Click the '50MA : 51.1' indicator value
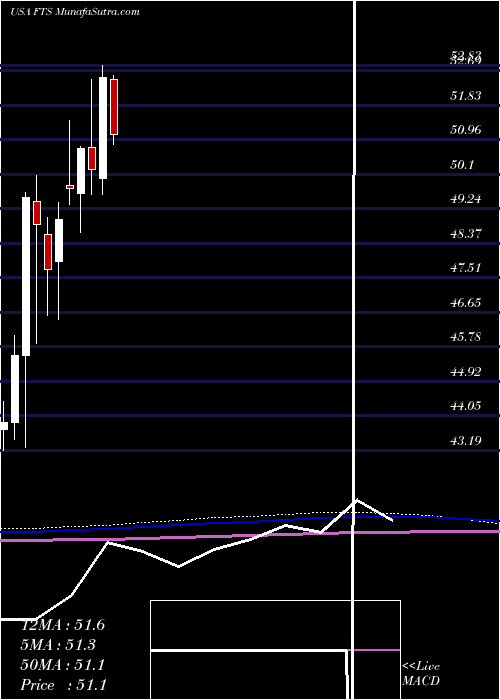This screenshot has height=700, width=500. pyautogui.click(x=63, y=665)
